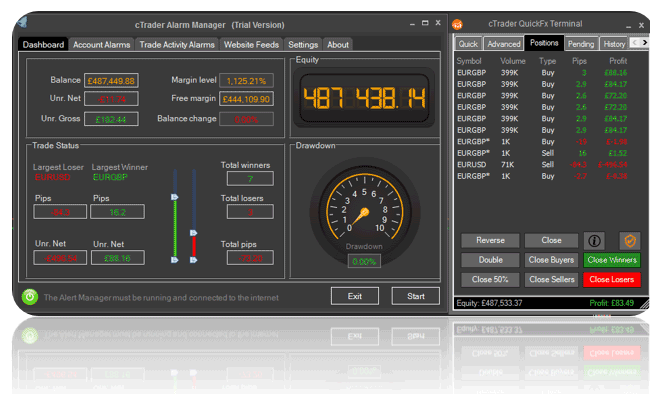Open the Dashboard tab

click(x=43, y=44)
